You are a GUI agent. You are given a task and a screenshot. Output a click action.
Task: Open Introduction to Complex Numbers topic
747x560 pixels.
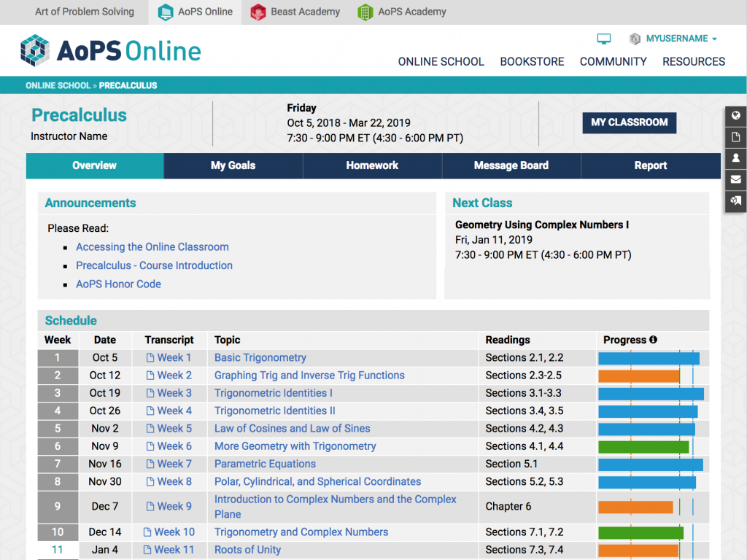(335, 506)
